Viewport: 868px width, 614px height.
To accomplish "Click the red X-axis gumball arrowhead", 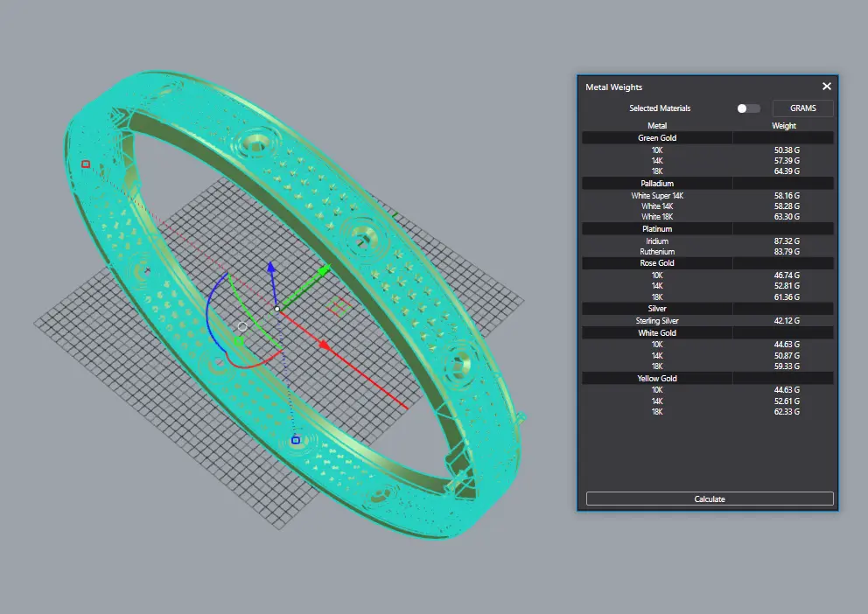I will pos(324,345).
